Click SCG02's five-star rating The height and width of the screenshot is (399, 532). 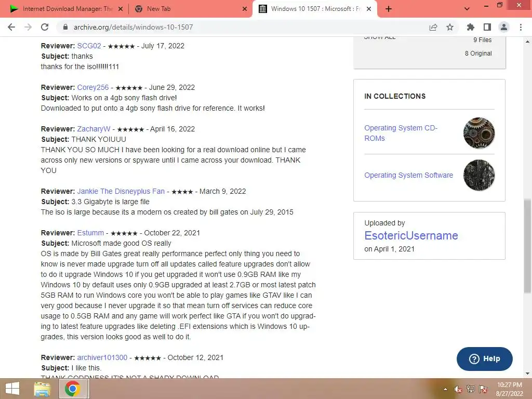(121, 46)
